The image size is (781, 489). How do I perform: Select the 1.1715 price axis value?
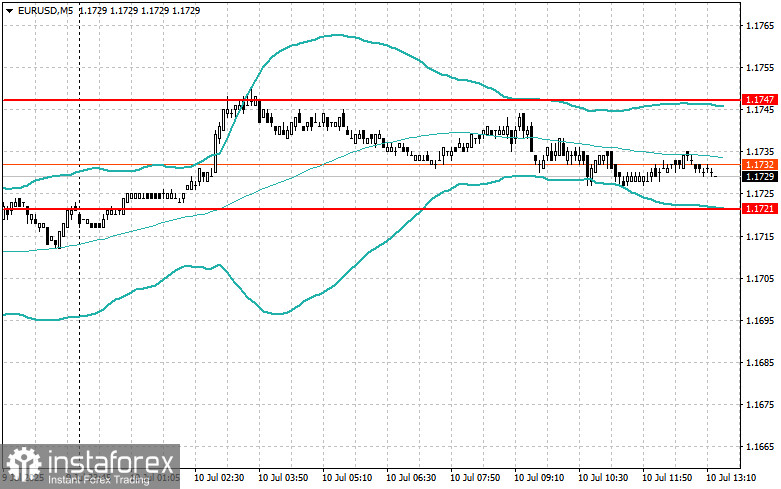point(760,236)
